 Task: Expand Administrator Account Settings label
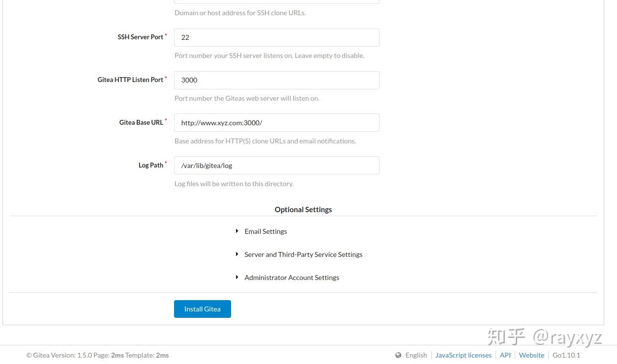pos(292,278)
